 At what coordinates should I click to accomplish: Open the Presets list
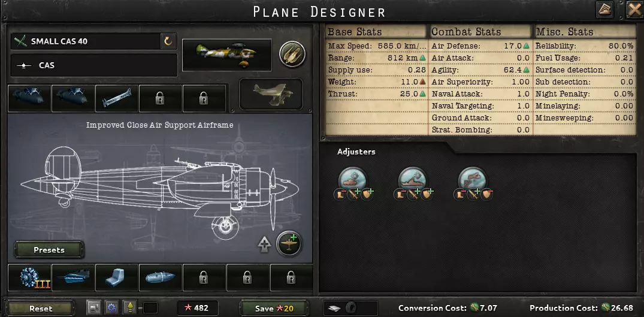click(49, 250)
